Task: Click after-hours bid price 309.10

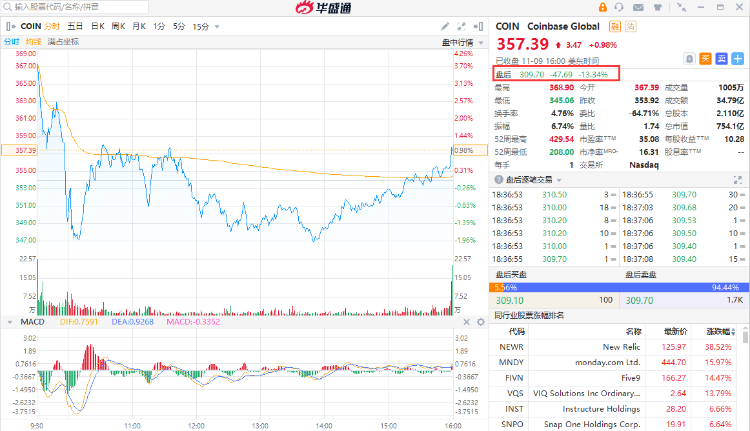Action: pos(509,300)
